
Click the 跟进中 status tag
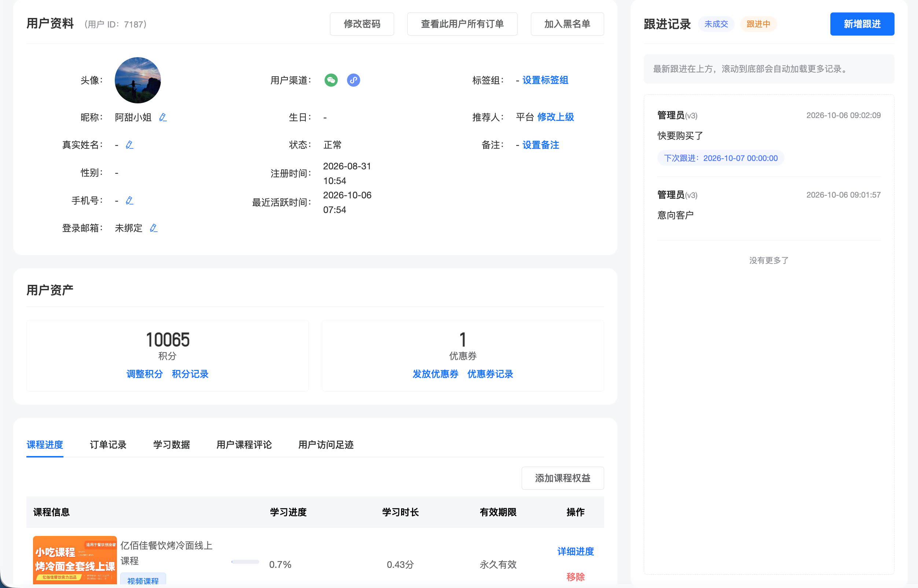[x=759, y=24]
